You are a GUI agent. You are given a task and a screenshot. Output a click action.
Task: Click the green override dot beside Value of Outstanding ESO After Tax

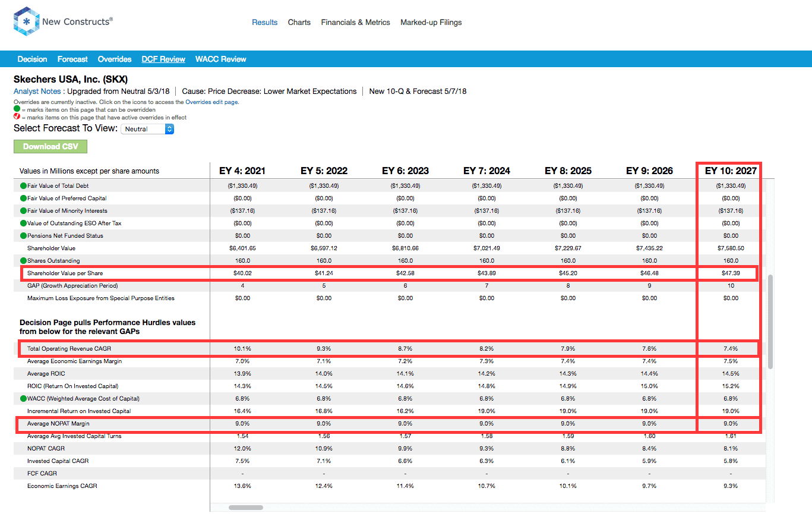(23, 223)
